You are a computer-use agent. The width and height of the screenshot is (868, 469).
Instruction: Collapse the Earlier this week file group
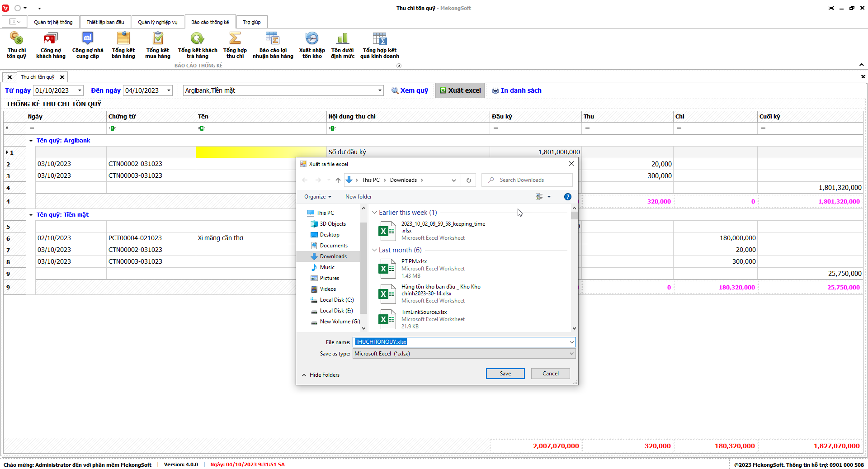374,213
